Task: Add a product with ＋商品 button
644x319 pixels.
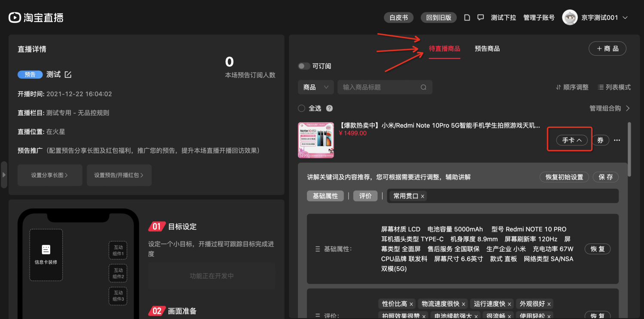Action: point(608,48)
